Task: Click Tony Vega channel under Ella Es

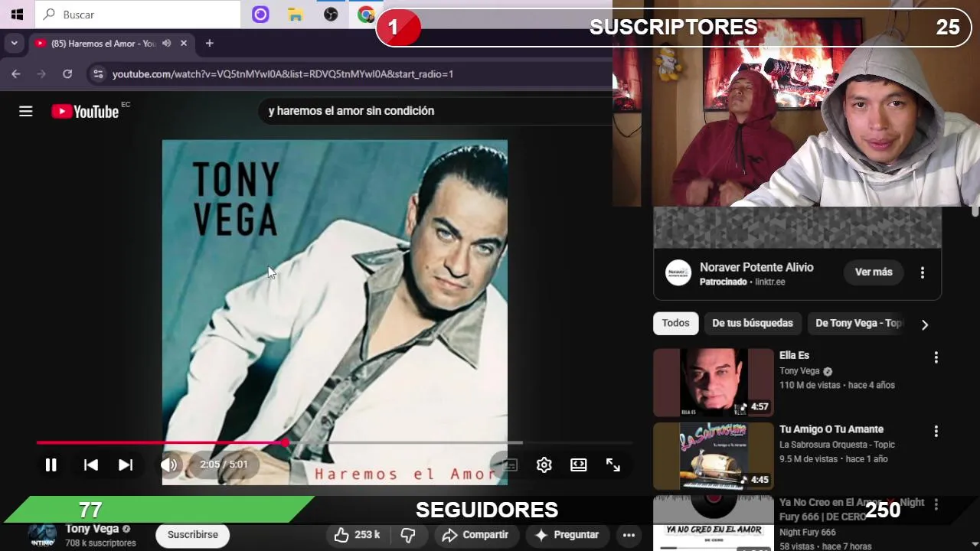Action: (x=799, y=371)
